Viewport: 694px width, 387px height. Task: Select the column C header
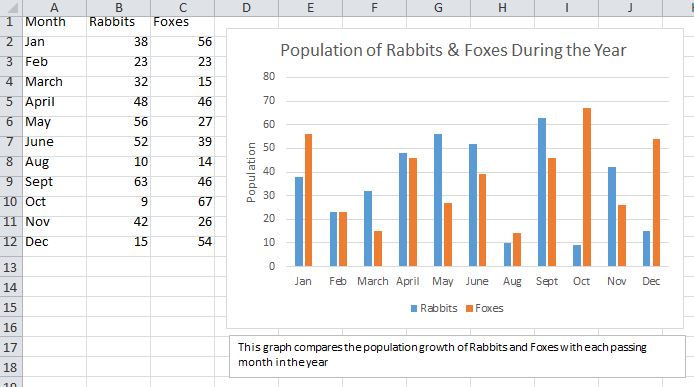tap(182, 8)
